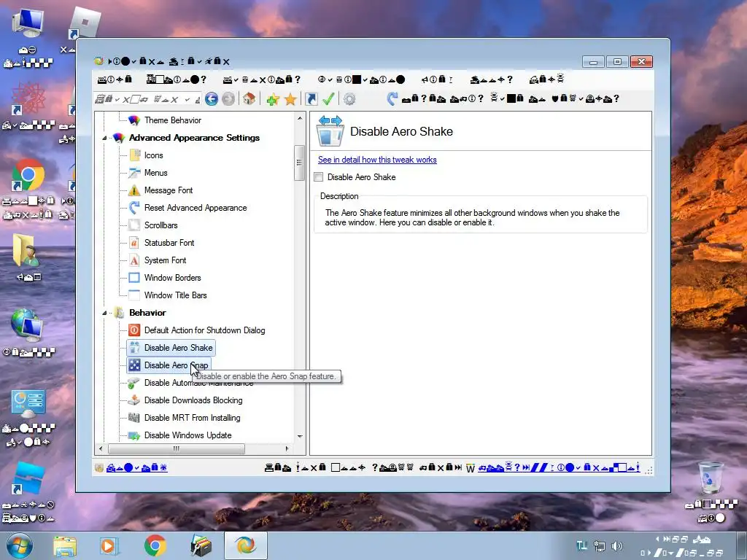Click the tree's vertical scrollbar up arrow
Image resolution: width=747 pixels, height=560 pixels.
coord(300,118)
